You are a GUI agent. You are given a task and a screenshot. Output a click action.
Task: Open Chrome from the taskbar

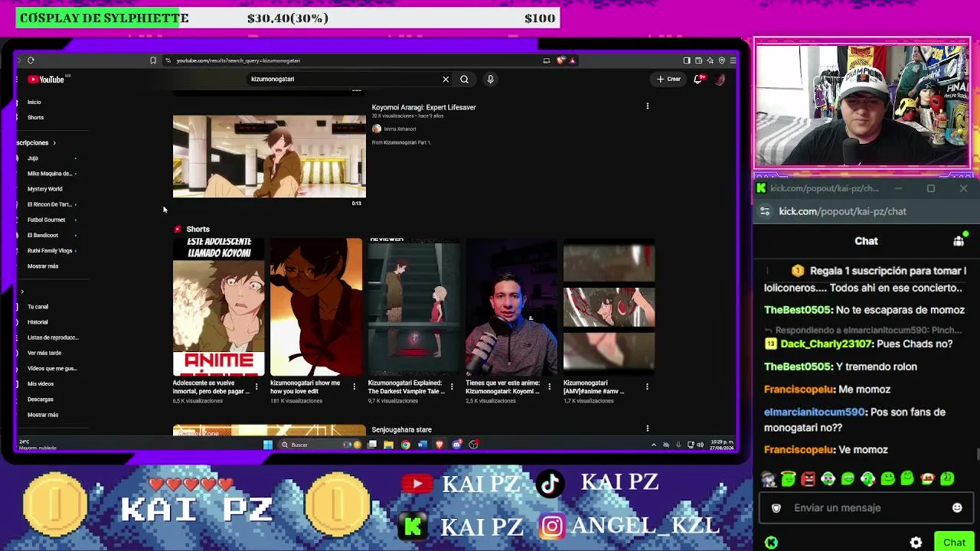pos(405,445)
